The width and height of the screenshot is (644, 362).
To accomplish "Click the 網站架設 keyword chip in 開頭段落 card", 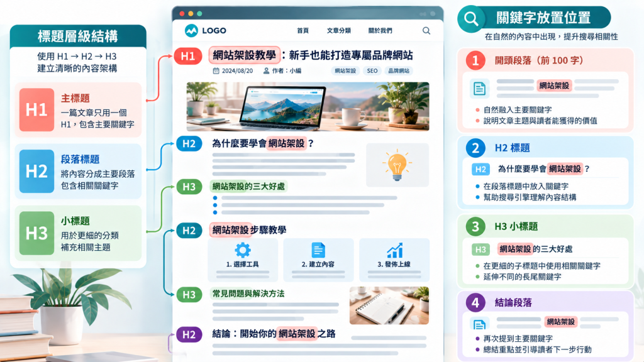I will point(555,85).
